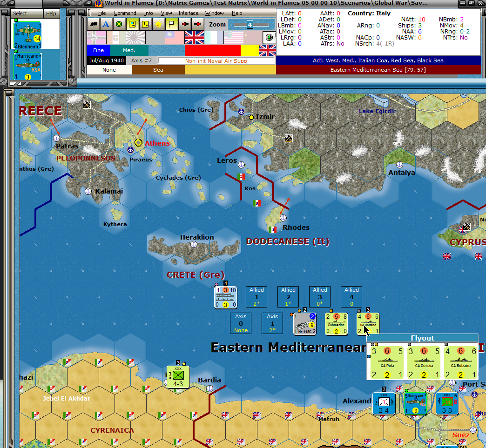Click the Patras port anchor icon
Screen dimensions: 486x448
[56, 138]
